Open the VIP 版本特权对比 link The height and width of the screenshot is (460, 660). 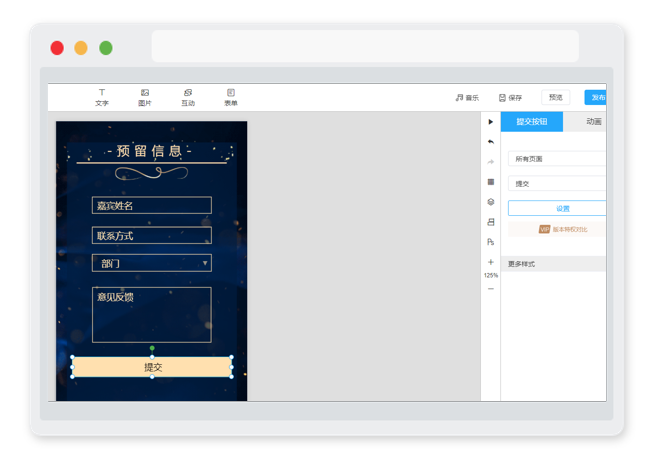click(x=563, y=229)
